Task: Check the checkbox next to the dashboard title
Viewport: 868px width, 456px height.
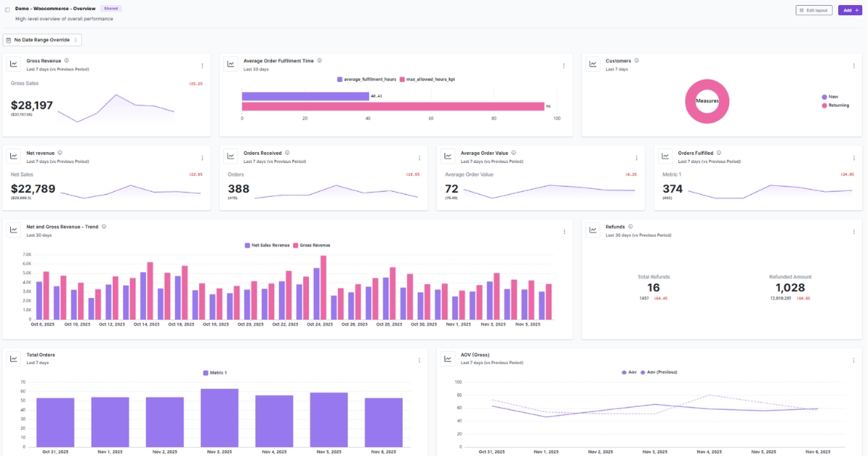Action: 9,8
